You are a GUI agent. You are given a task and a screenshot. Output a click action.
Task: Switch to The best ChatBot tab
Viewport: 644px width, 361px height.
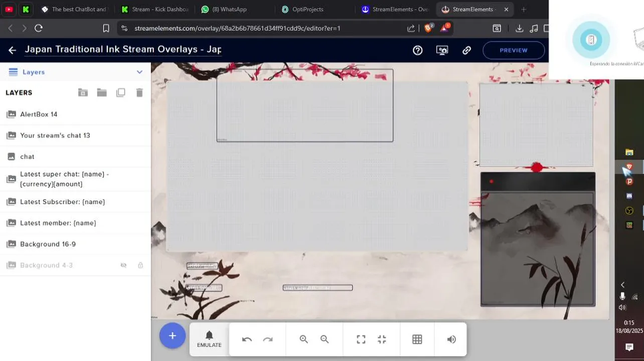(x=73, y=9)
